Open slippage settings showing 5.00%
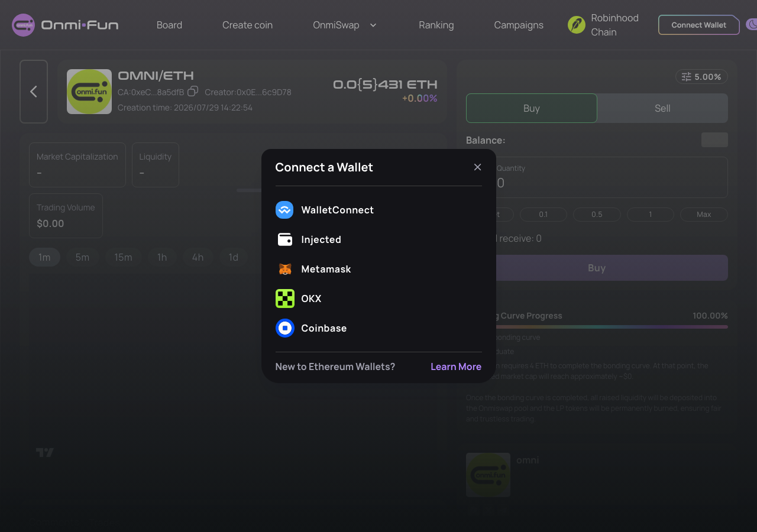 [x=701, y=77]
